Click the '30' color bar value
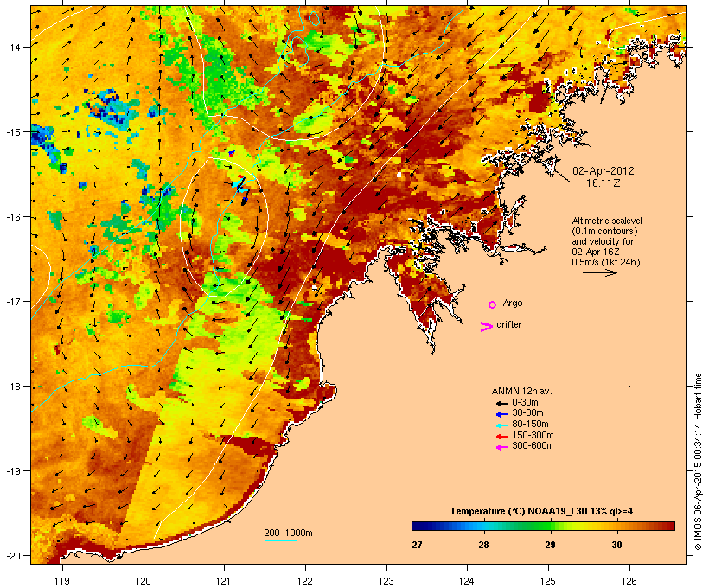 tap(616, 545)
